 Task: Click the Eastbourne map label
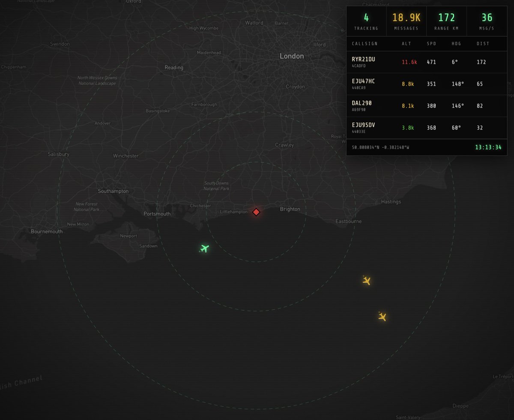[348, 222]
